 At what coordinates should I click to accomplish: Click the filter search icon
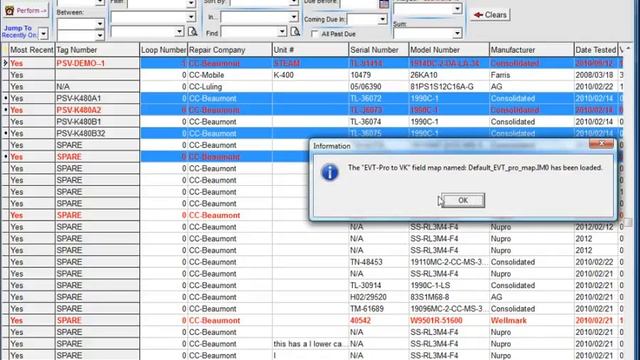192,31
